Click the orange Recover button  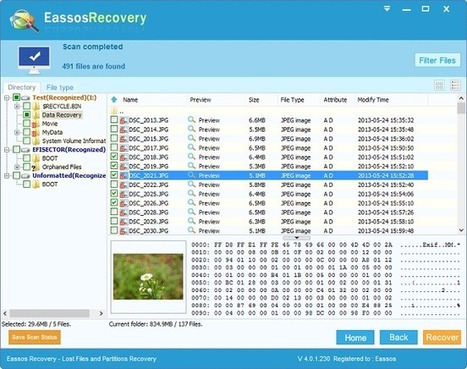coord(442,338)
